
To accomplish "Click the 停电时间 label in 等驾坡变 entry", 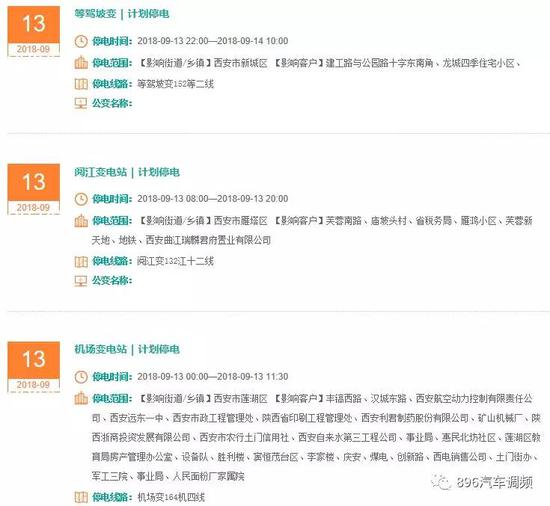I will (112, 41).
